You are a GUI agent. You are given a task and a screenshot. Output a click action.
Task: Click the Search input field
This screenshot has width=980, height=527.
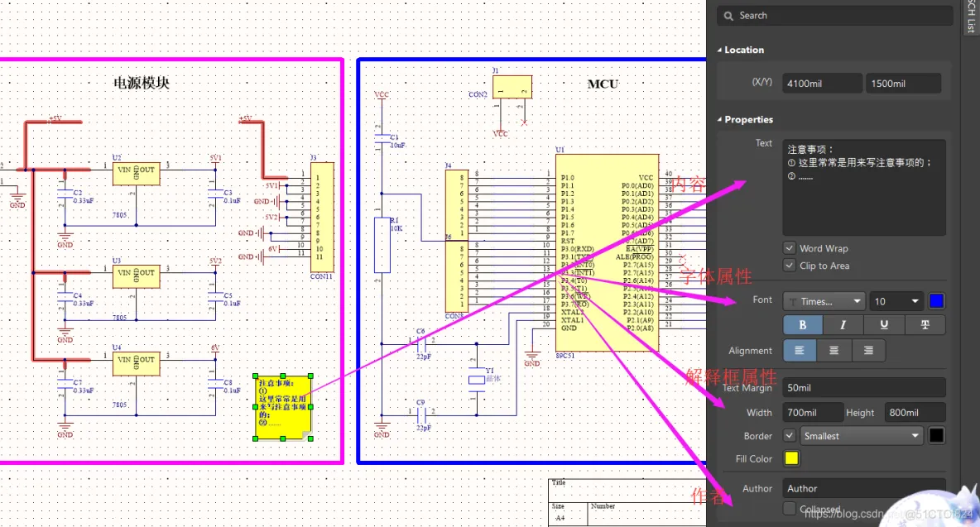835,16
